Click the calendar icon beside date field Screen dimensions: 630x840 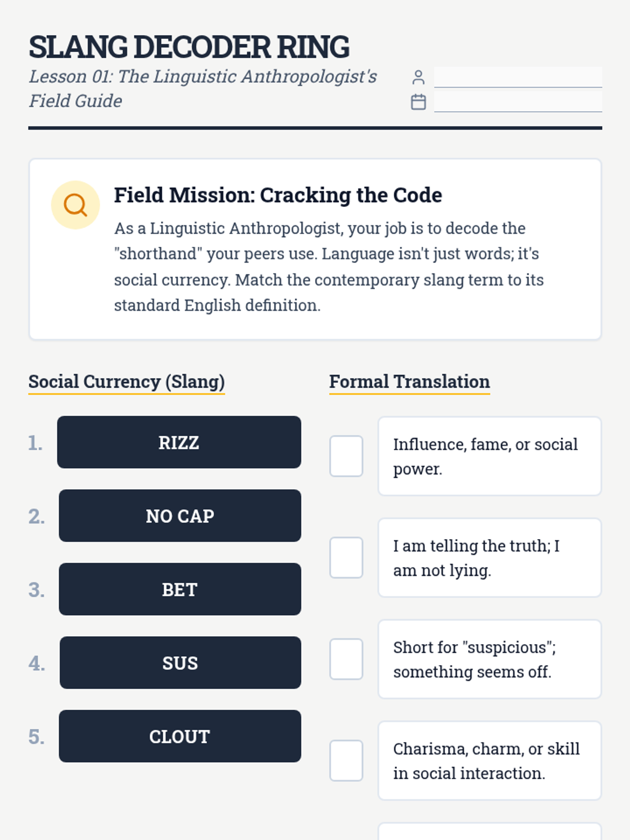418,102
